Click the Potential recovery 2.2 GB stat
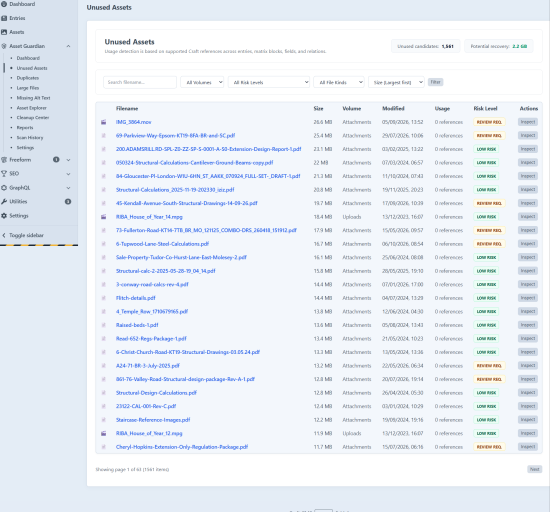 (499, 46)
